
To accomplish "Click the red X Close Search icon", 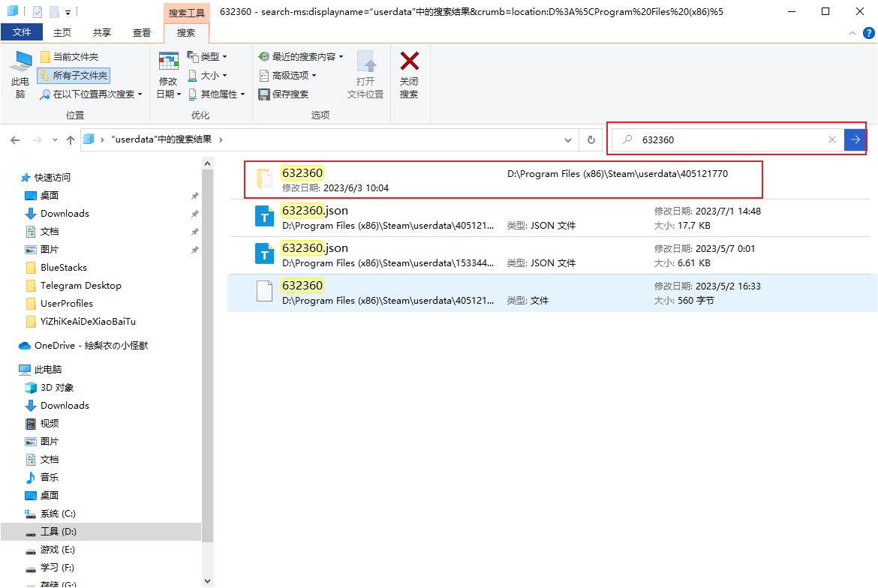I will [409, 61].
